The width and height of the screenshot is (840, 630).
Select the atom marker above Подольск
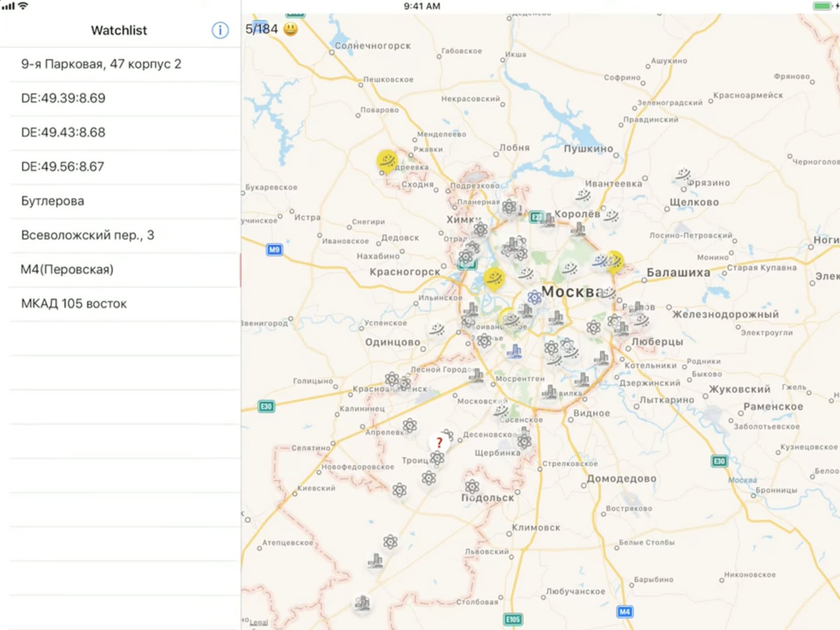pos(472,487)
